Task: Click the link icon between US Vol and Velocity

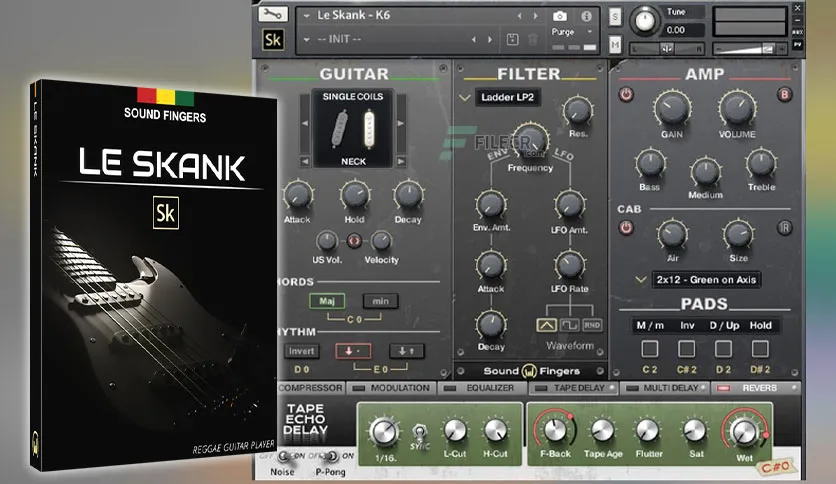Action: pyautogui.click(x=354, y=241)
